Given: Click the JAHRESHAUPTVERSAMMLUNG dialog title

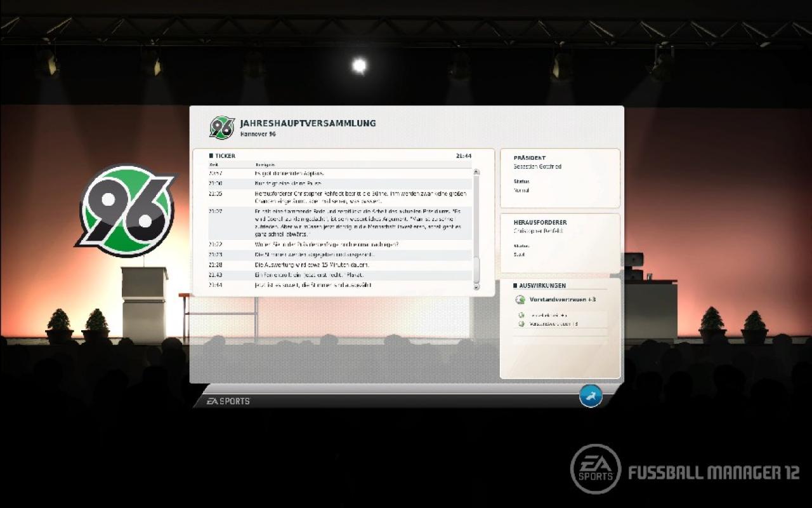Looking at the screenshot, I should [x=308, y=123].
